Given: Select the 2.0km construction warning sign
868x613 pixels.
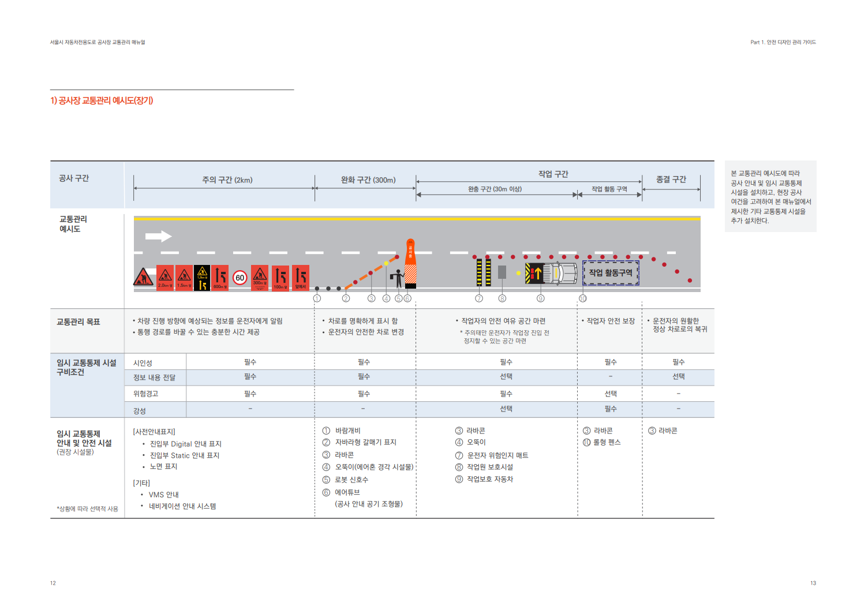Looking at the screenshot, I should tap(165, 278).
